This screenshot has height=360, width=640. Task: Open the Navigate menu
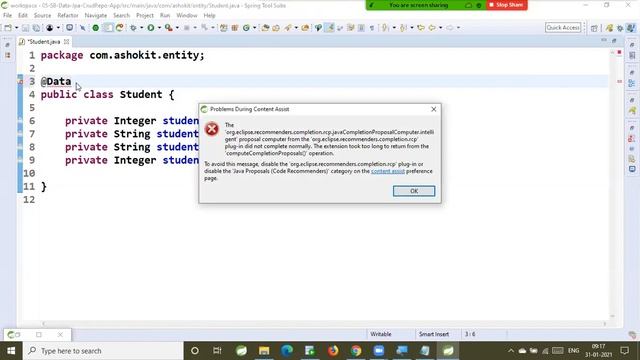pyautogui.click(x=96, y=15)
